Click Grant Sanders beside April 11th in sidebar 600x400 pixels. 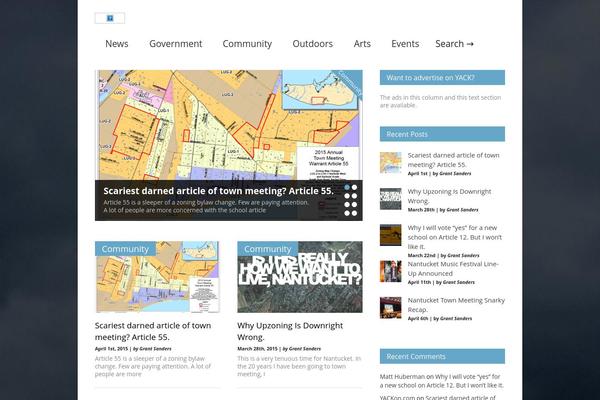point(458,282)
